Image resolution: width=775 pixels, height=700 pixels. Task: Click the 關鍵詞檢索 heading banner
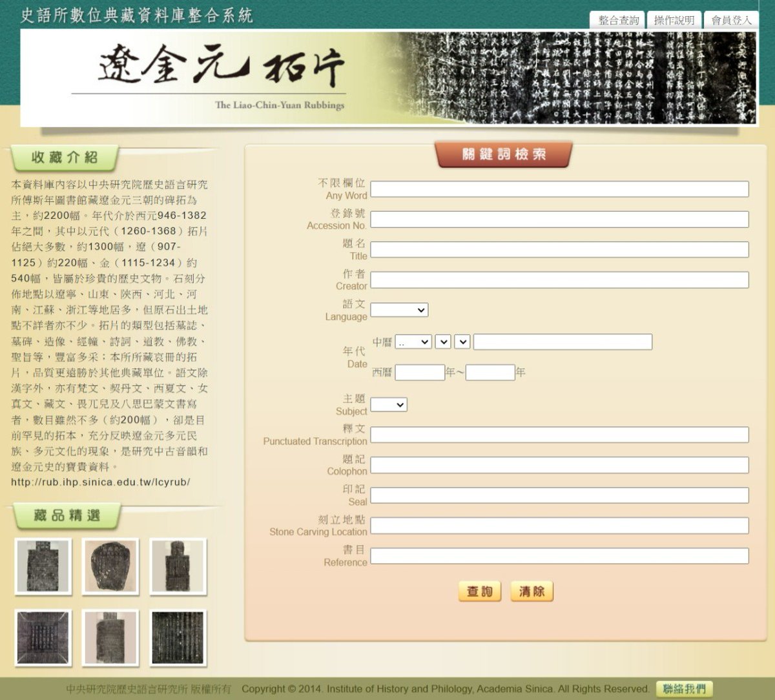tap(504, 154)
